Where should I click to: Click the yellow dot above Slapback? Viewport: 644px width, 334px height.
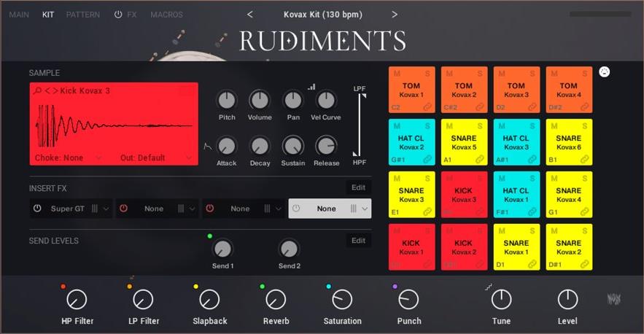[x=195, y=287]
